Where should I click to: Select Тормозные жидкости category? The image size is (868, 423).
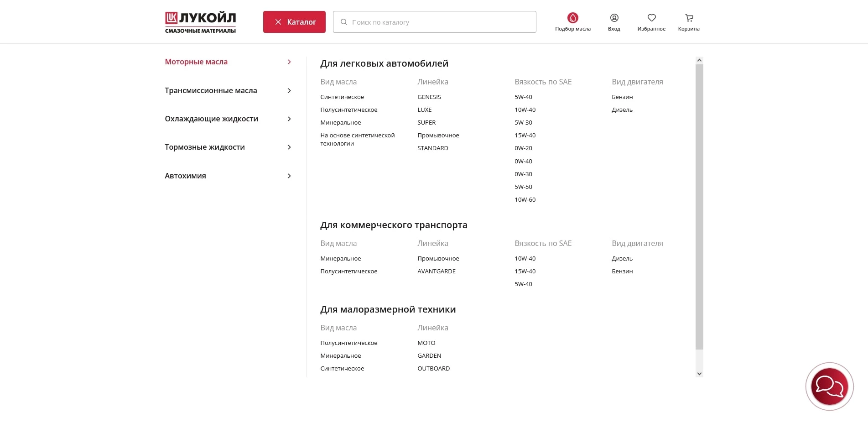click(x=205, y=147)
